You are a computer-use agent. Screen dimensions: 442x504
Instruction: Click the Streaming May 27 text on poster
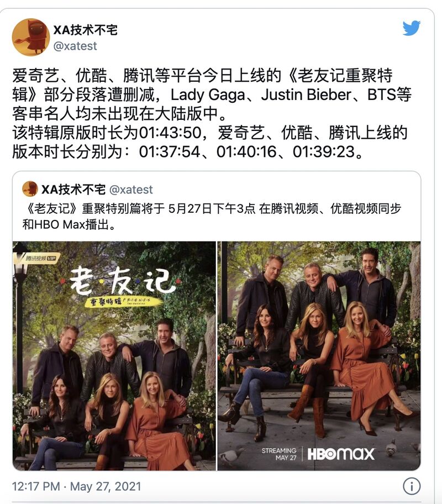pyautogui.click(x=279, y=454)
